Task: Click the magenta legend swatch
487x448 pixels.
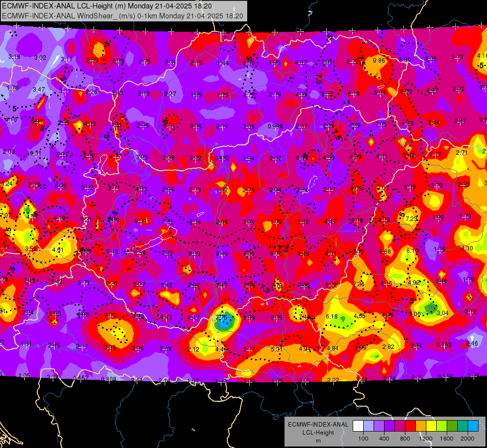Action: (x=400, y=426)
